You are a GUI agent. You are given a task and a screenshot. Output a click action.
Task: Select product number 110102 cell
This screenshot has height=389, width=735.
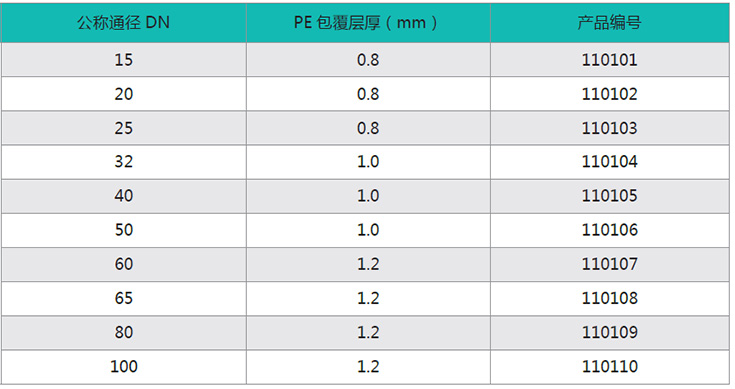point(610,94)
